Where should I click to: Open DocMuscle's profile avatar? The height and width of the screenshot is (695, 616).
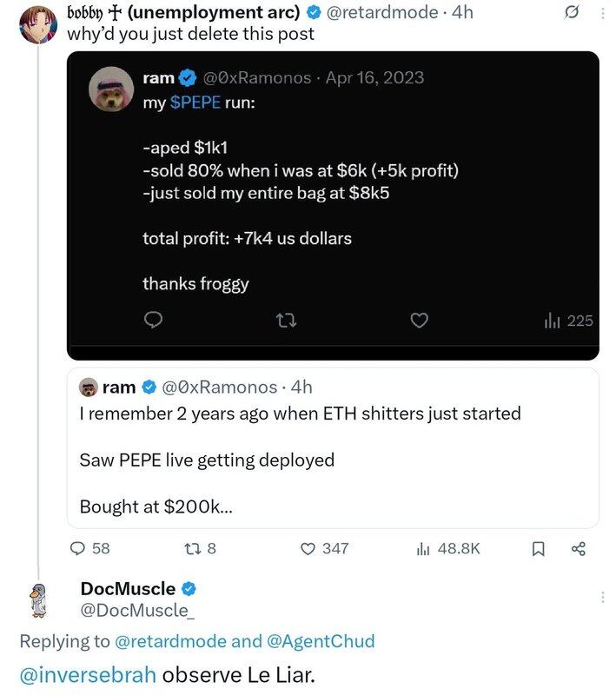coord(36,600)
